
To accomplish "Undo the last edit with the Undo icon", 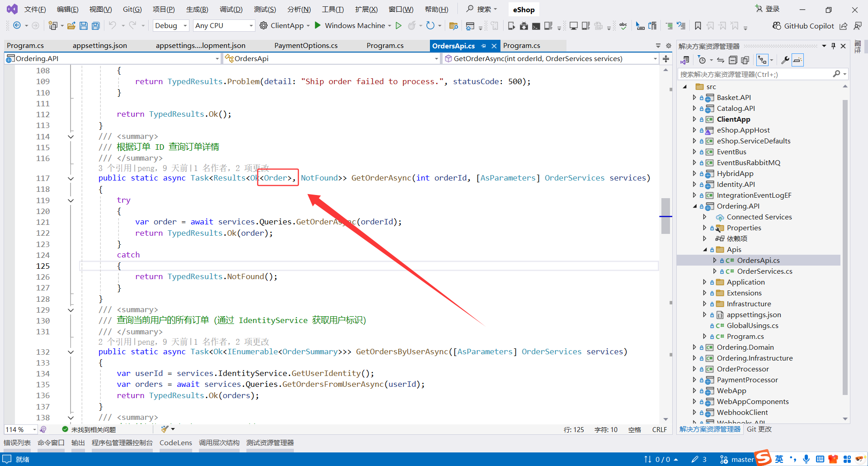I will [113, 26].
